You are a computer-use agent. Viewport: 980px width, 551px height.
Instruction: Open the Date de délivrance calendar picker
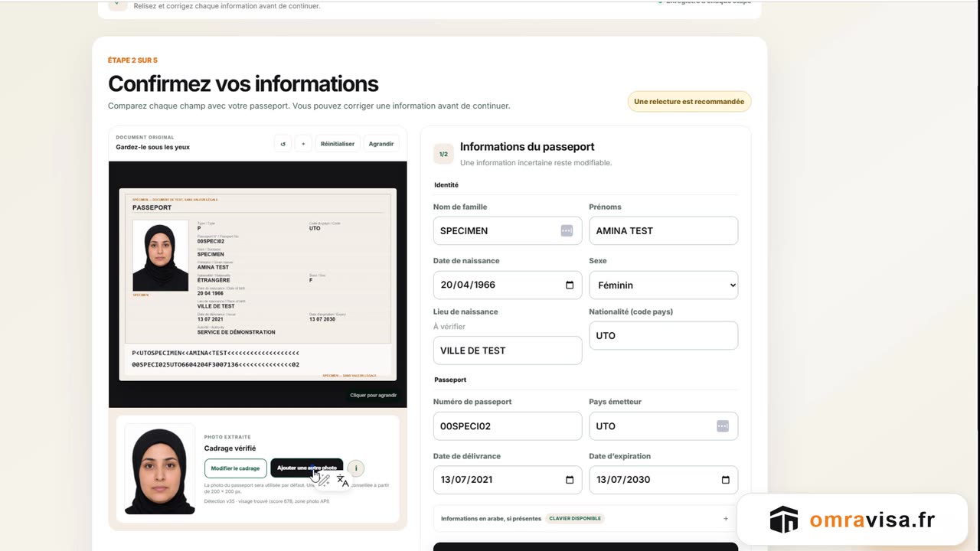(x=570, y=480)
